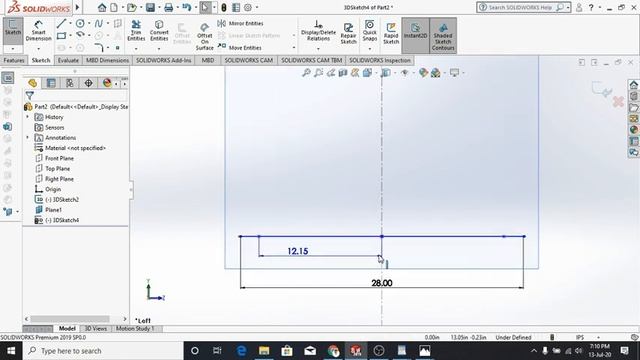Click the filter icon in feature tree
The width and height of the screenshot is (640, 360).
point(29,96)
